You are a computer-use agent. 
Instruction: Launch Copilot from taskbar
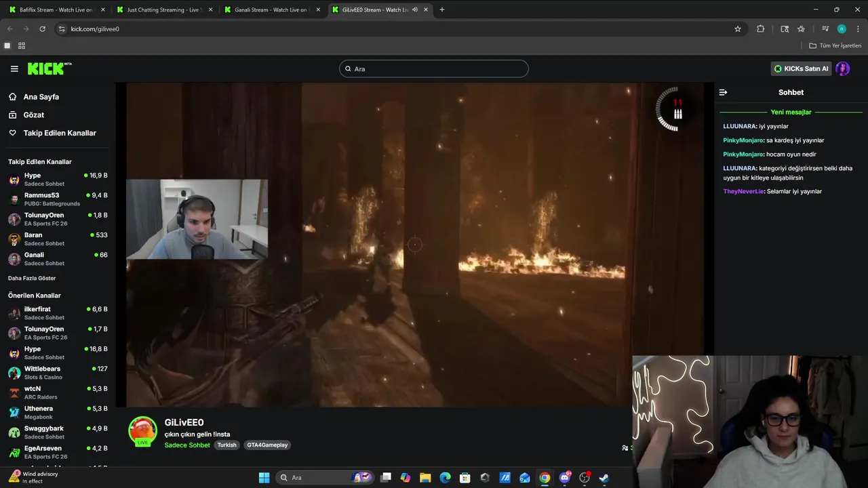(406, 478)
